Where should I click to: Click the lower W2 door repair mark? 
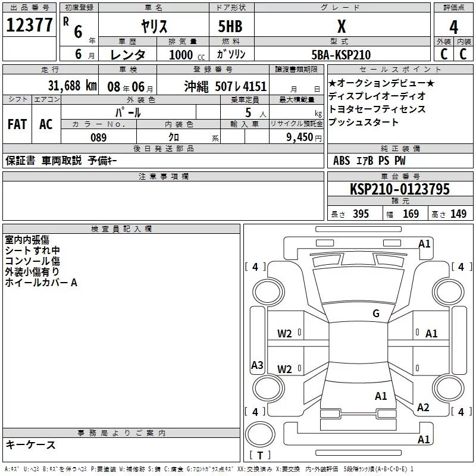click(284, 369)
